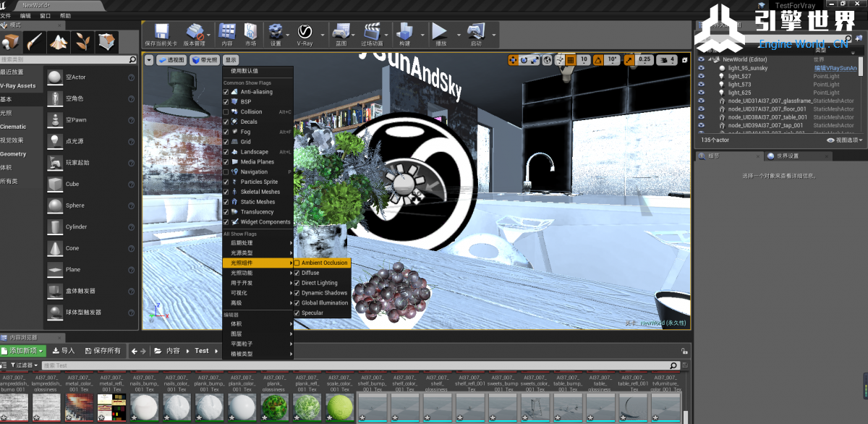Click the 添加新项 (Add New) button

click(x=22, y=351)
